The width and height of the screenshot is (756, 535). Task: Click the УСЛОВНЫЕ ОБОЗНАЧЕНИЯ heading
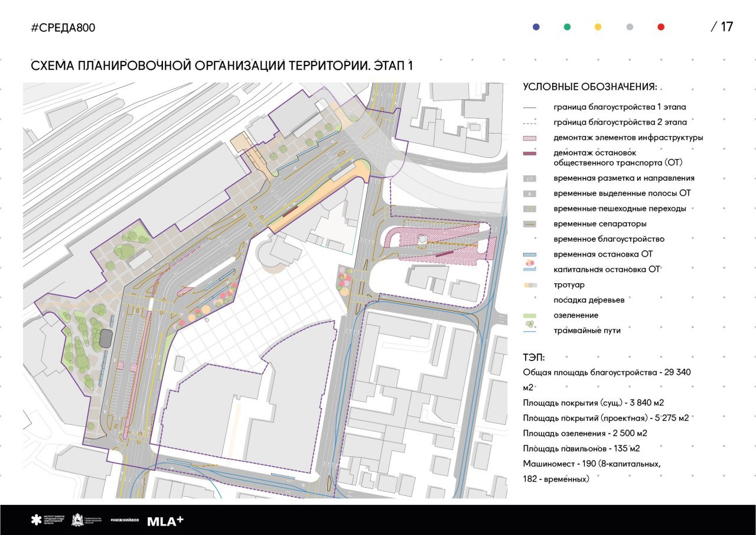(590, 87)
